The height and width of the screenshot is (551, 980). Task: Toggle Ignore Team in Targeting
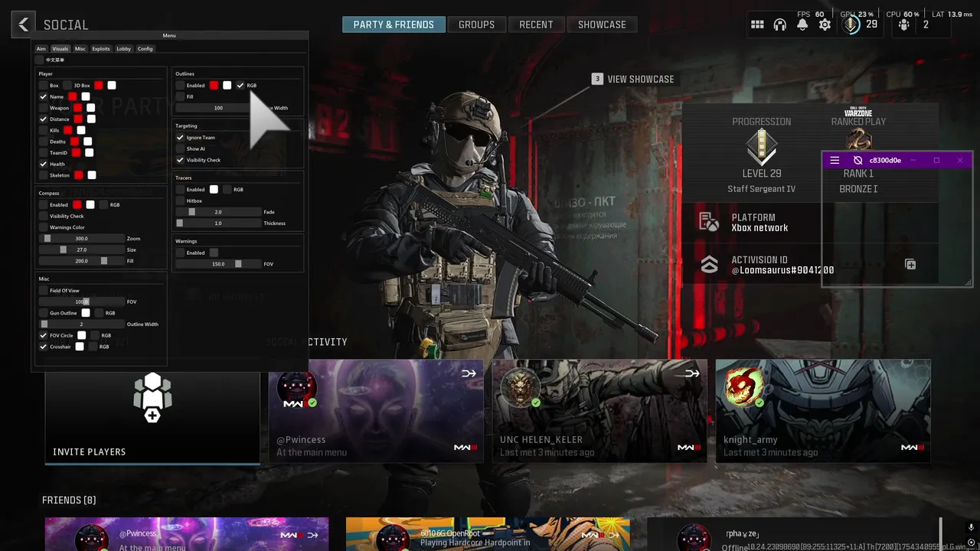[180, 137]
